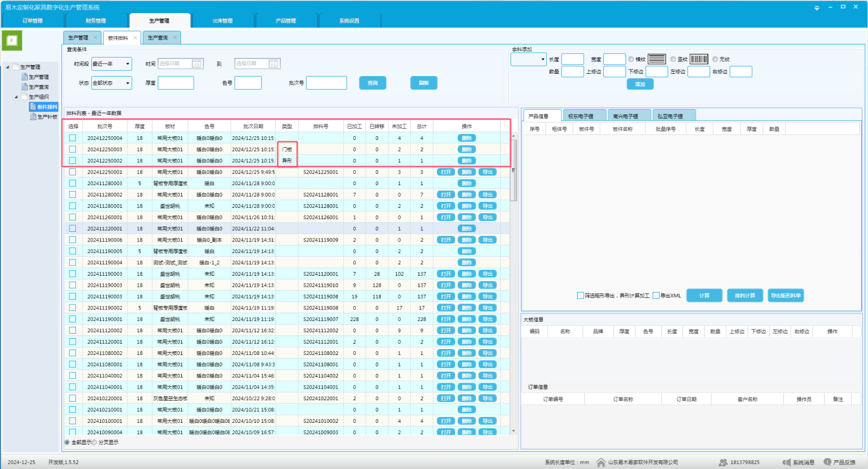Click 生产组织 folder icon in tree

(x=24, y=97)
